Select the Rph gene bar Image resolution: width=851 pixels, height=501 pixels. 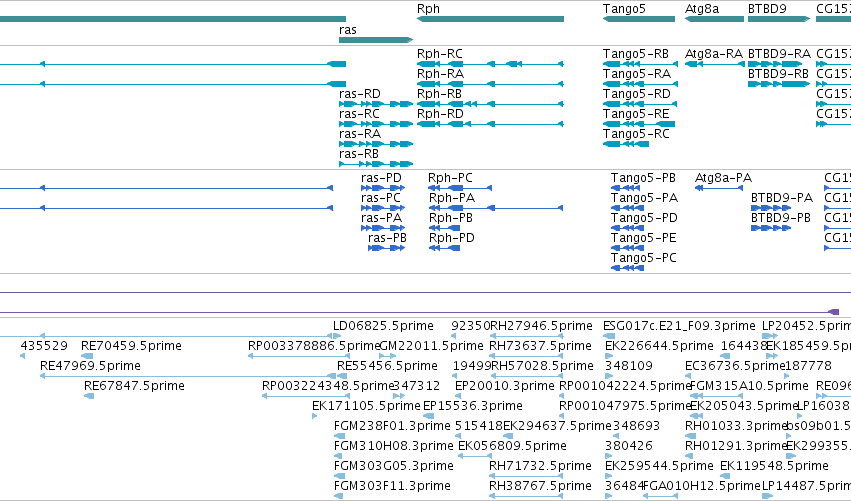491,19
